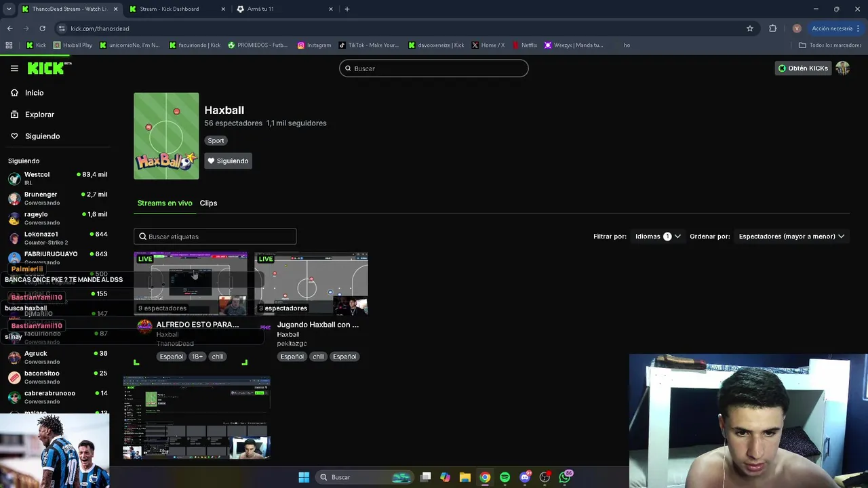Open the Chrome tab search dropdown arrow
The height and width of the screenshot is (488, 868).
(9, 9)
